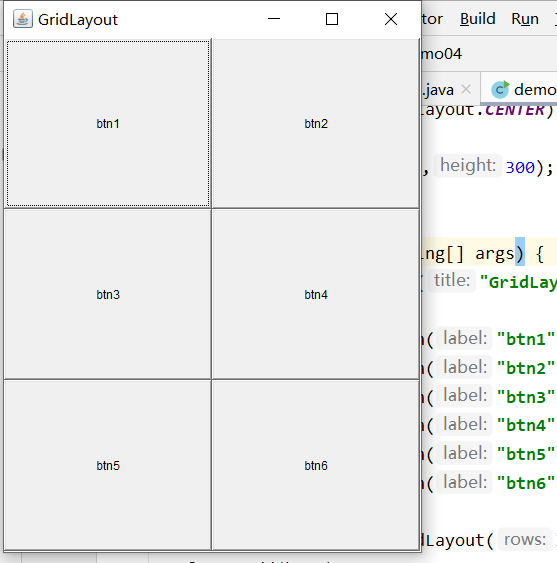Click the "btn1" string in editor
The height and width of the screenshot is (563, 557).
(x=525, y=339)
